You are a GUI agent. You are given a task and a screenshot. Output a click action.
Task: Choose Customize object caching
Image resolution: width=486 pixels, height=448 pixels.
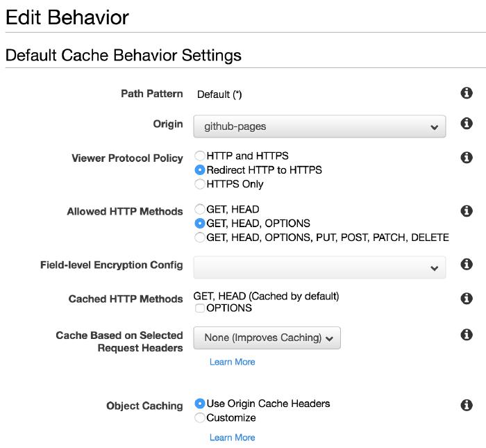click(x=200, y=417)
